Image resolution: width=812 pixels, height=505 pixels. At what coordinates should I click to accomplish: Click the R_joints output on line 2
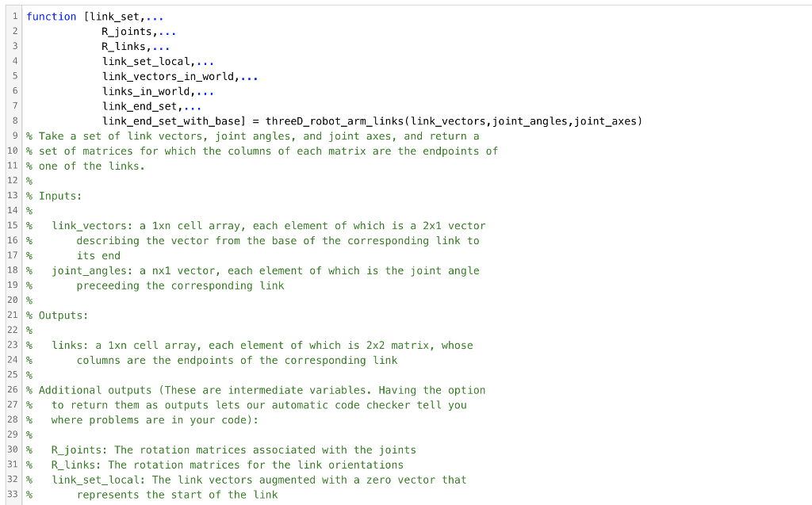(x=125, y=31)
